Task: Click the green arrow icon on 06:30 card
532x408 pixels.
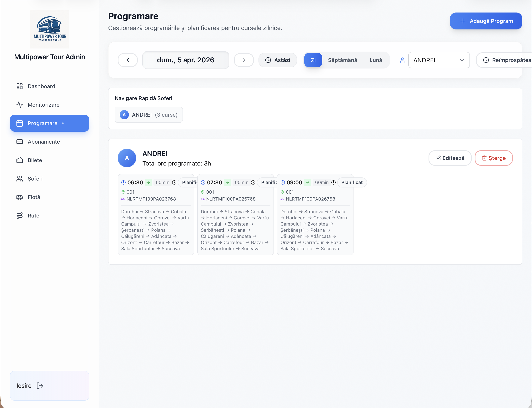Action: [x=148, y=182]
